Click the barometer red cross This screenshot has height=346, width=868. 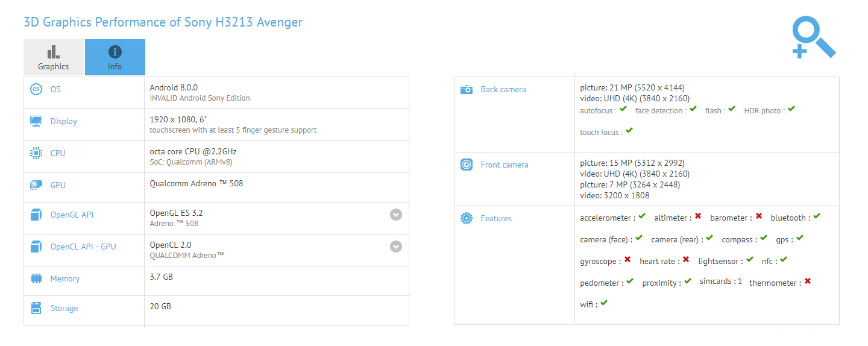[759, 216]
